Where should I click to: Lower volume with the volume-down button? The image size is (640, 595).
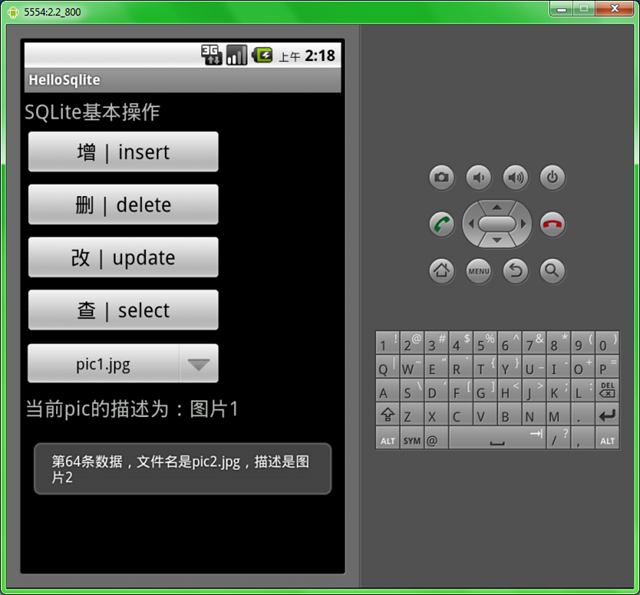478,177
